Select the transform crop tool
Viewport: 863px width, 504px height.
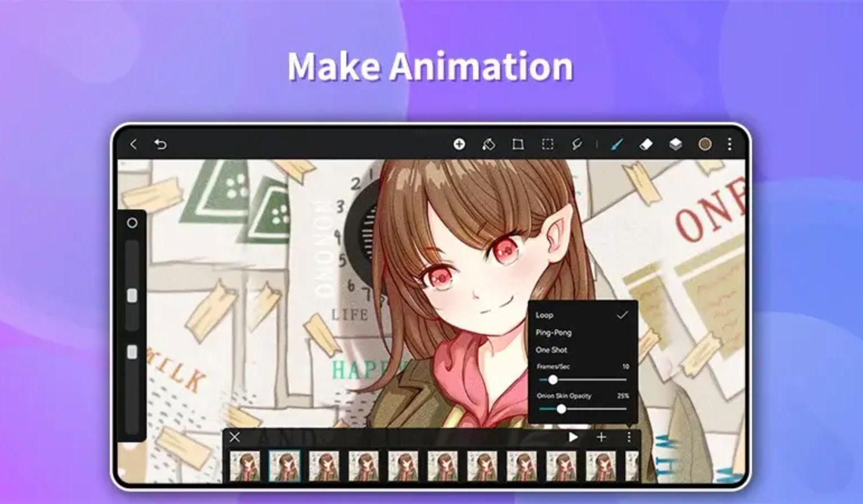[518, 144]
